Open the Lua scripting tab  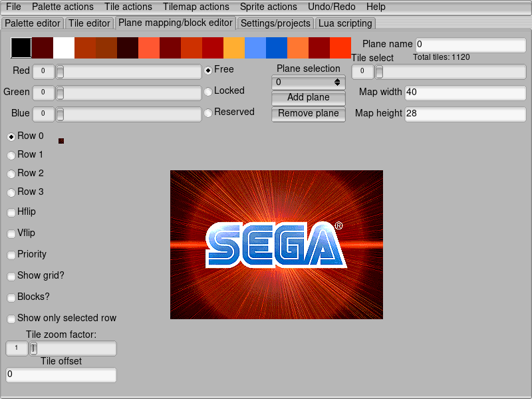point(345,23)
